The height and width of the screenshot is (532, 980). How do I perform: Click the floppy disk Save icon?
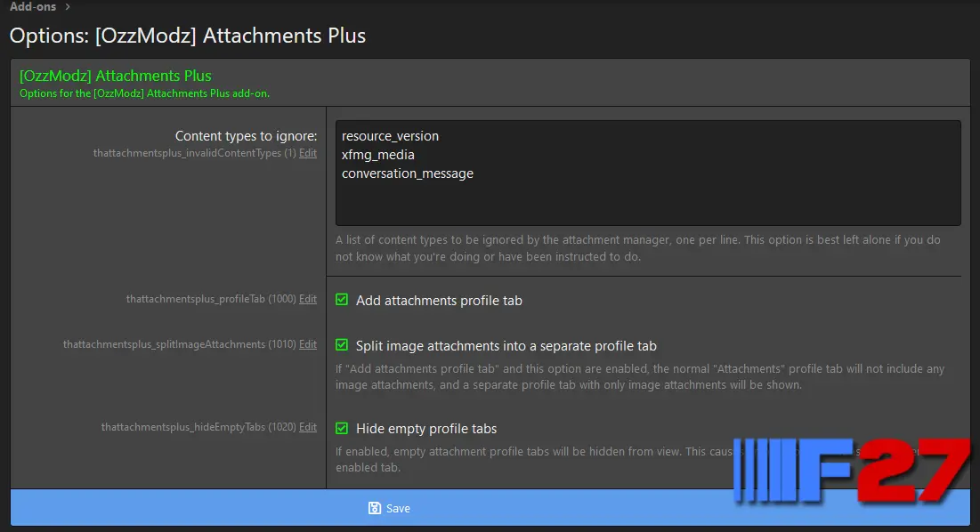point(375,508)
